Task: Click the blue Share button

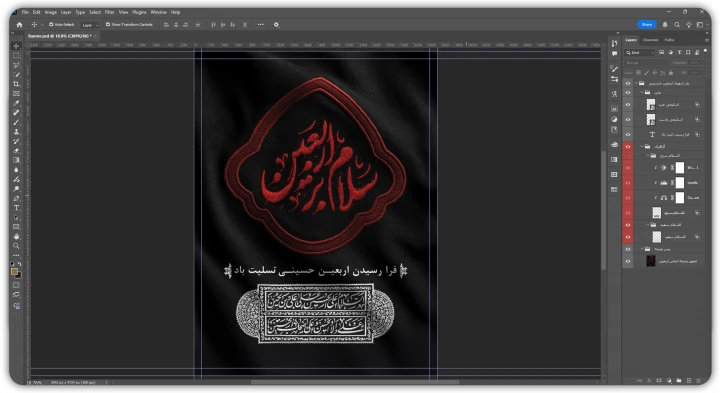Action: tap(647, 25)
